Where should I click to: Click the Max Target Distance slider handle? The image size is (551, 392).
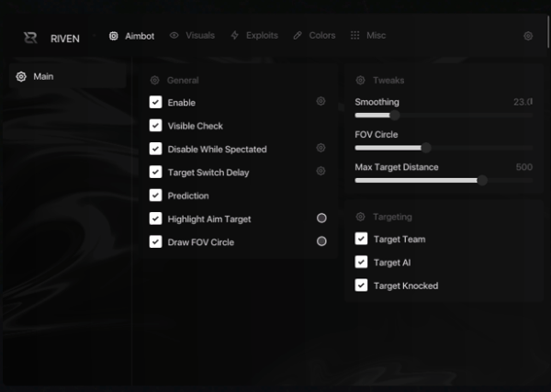pos(482,181)
